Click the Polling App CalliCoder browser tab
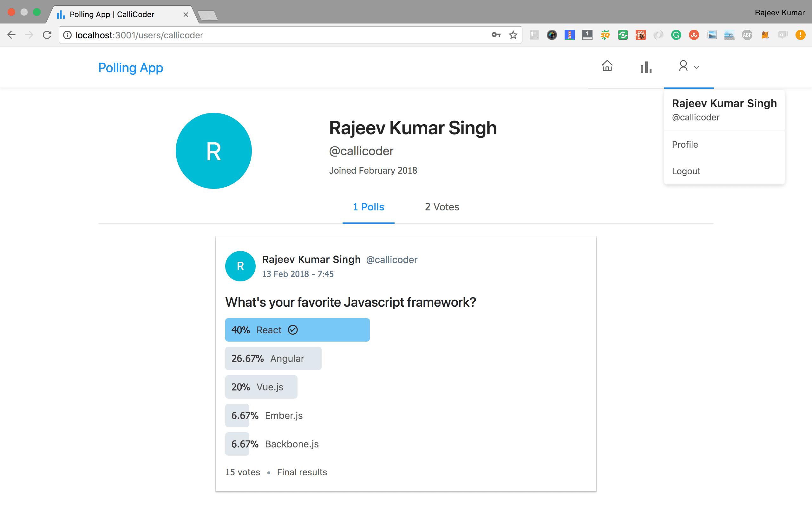Screen dimensions: 812x507 [x=112, y=14]
